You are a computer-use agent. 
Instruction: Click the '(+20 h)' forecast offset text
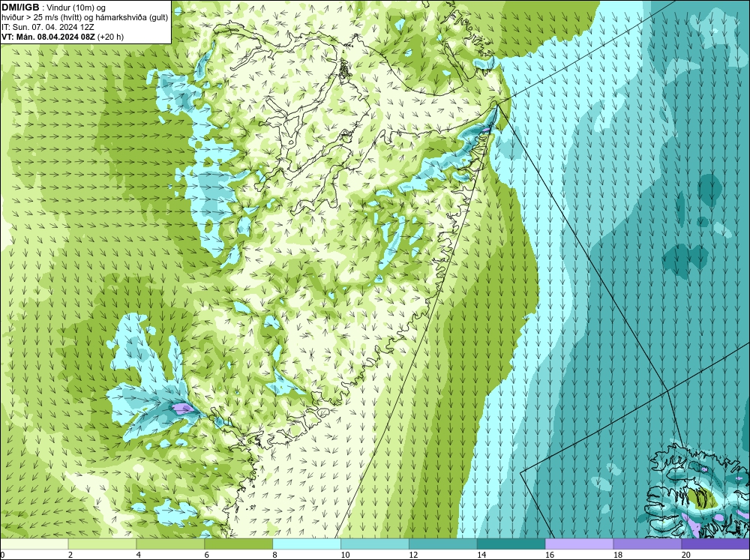click(x=110, y=37)
